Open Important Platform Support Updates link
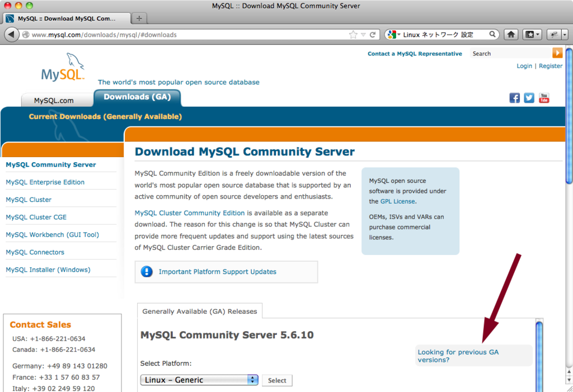 click(218, 271)
